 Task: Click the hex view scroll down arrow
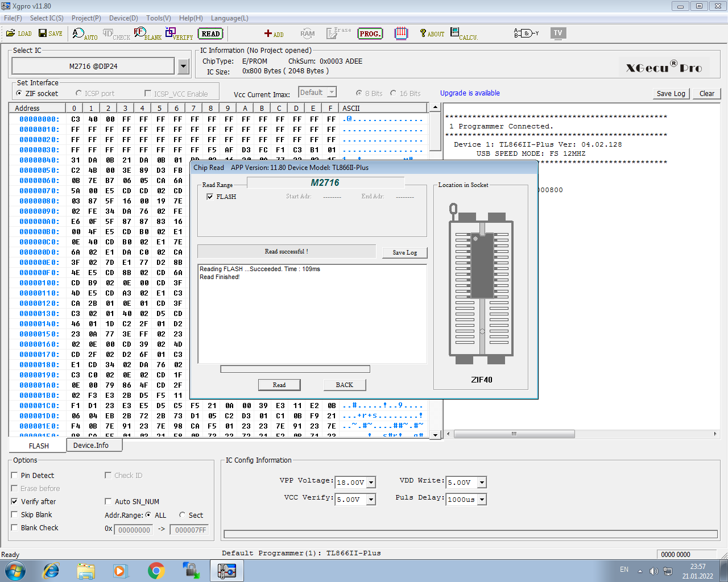point(436,435)
